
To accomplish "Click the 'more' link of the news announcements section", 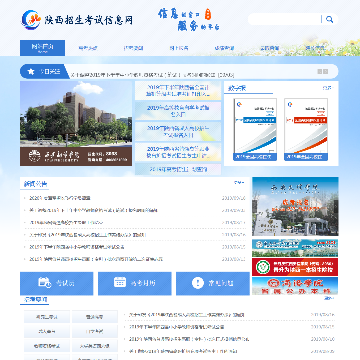I will [239, 183].
